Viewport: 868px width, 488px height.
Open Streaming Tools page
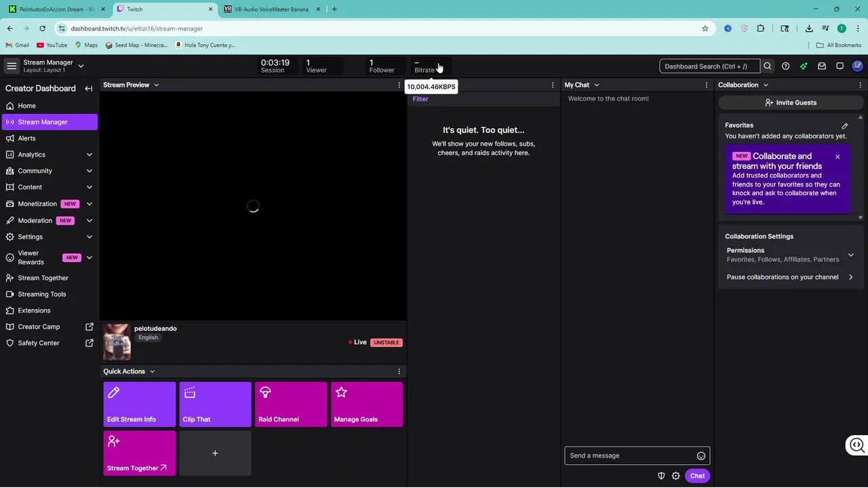[49, 294]
